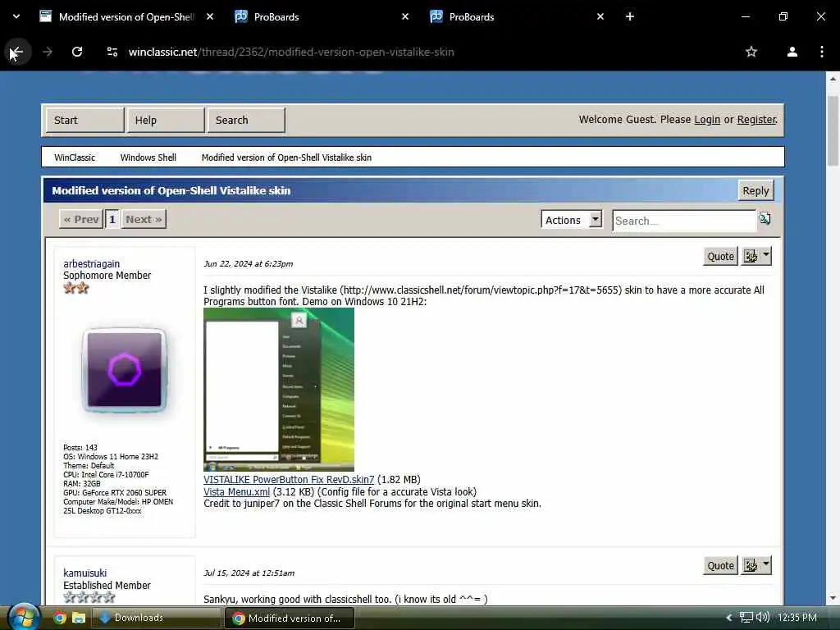The image size is (840, 630).
Task: Download VISTALIKE PowerButton Fix RevD.skin7
Action: pyautogui.click(x=289, y=479)
